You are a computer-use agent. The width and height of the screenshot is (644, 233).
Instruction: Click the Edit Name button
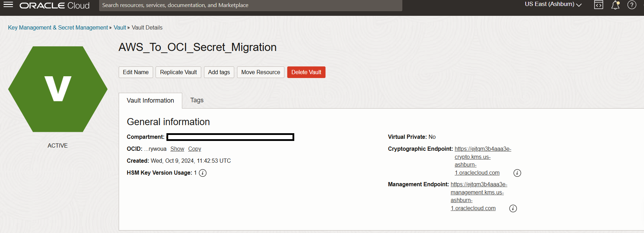[136, 72]
